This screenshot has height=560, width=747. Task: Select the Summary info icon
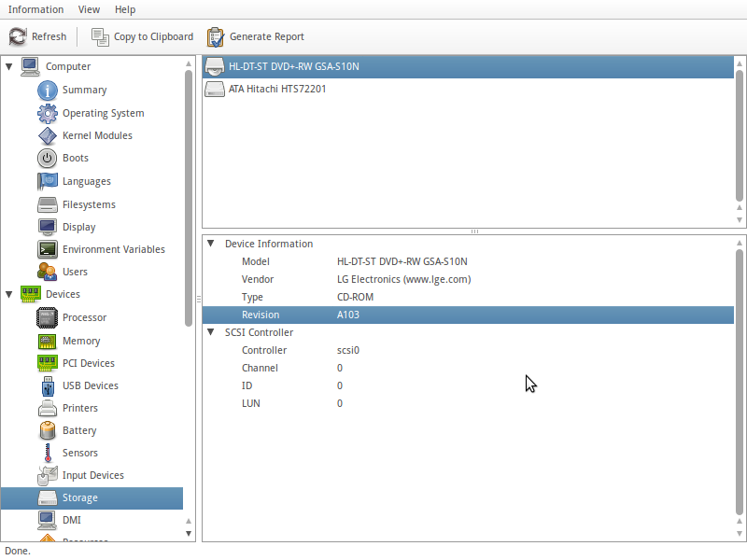click(48, 90)
